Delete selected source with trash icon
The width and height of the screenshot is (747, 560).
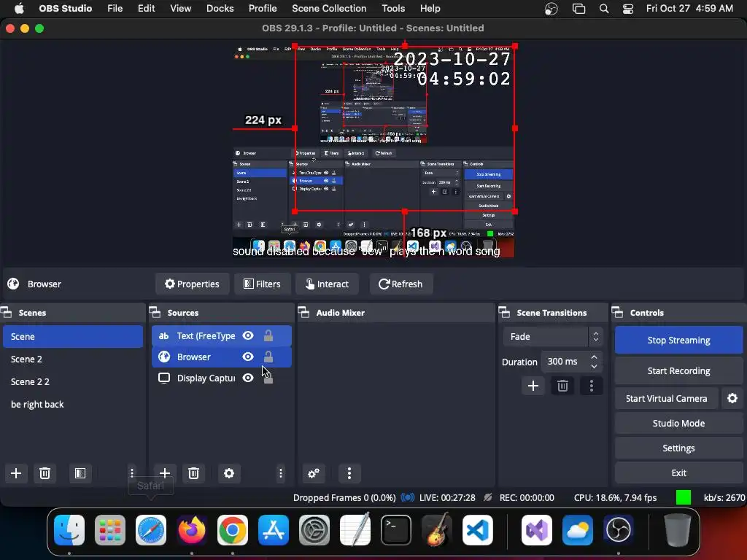(x=193, y=473)
